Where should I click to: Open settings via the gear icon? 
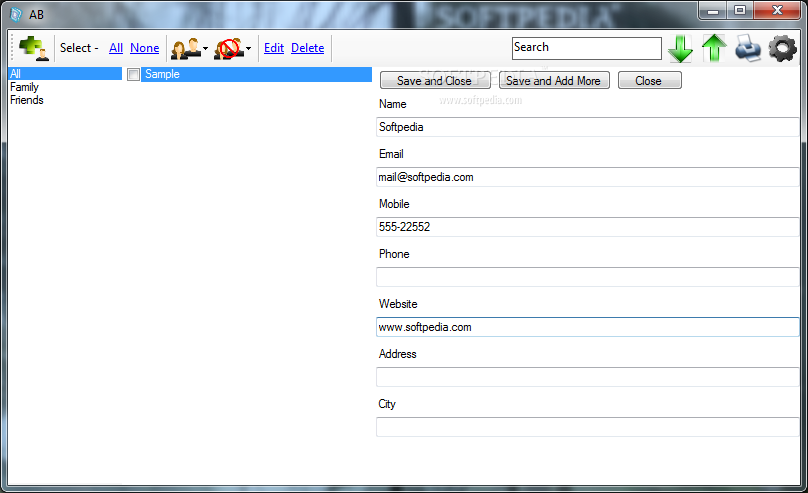point(782,48)
